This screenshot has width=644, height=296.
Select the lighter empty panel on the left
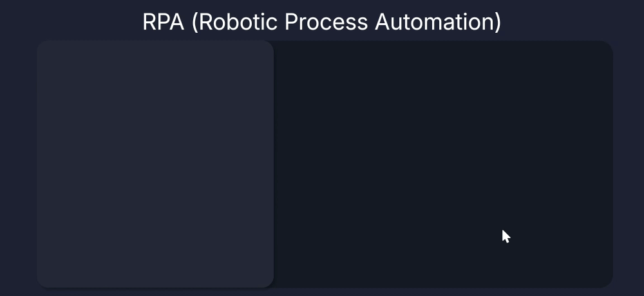[x=155, y=163]
